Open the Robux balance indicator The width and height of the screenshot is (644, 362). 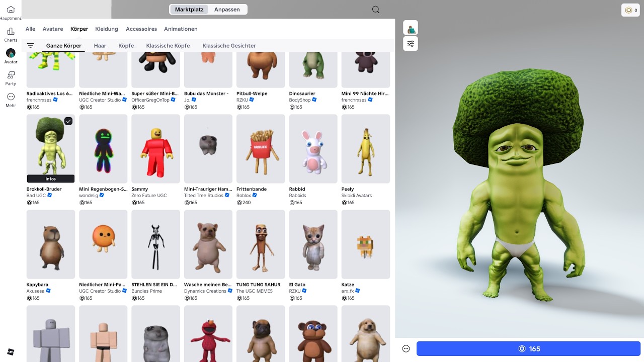click(x=630, y=10)
